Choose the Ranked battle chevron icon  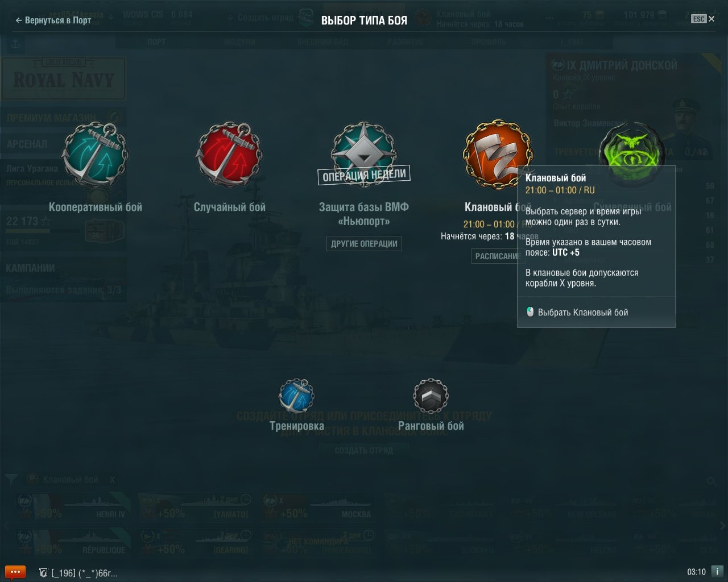tap(431, 396)
